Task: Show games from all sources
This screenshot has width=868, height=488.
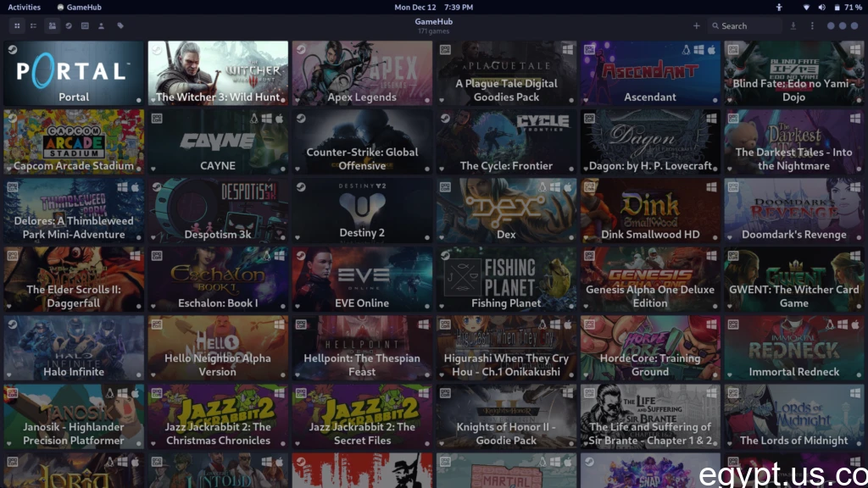Action: 52,26
